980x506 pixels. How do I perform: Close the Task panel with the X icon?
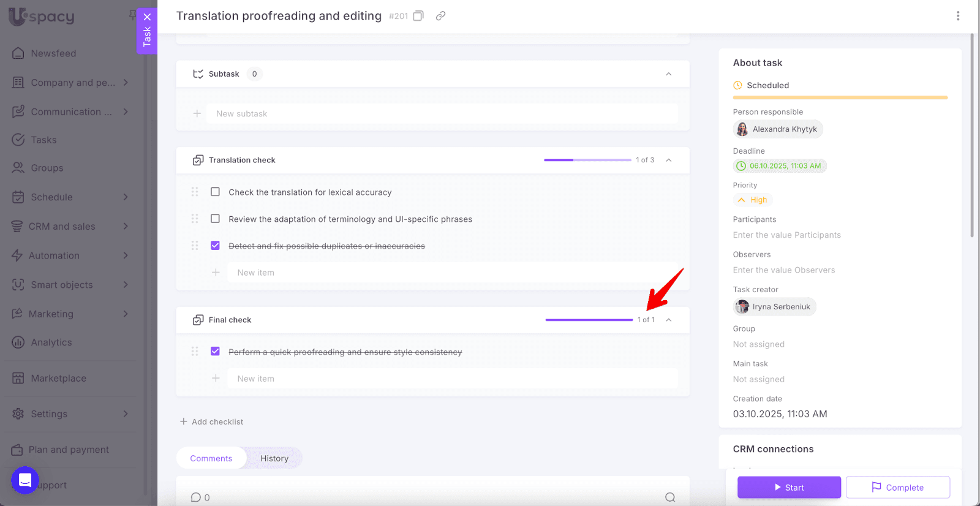[147, 17]
